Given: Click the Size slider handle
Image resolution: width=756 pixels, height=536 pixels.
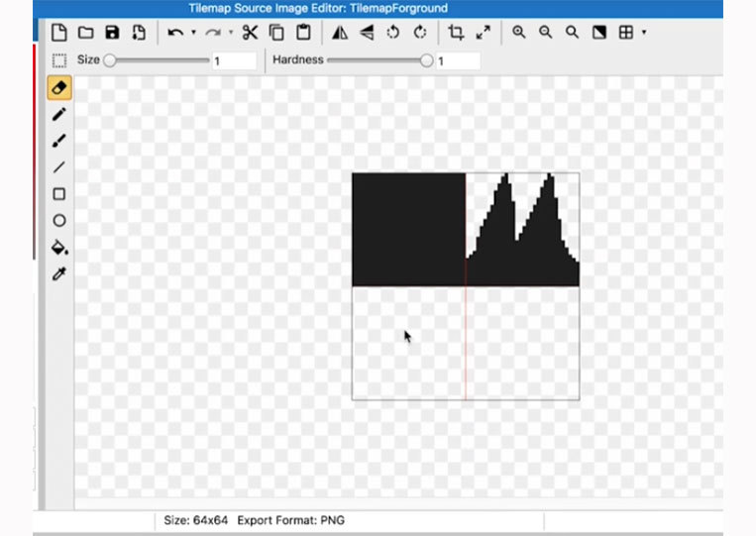Looking at the screenshot, I should point(110,60).
